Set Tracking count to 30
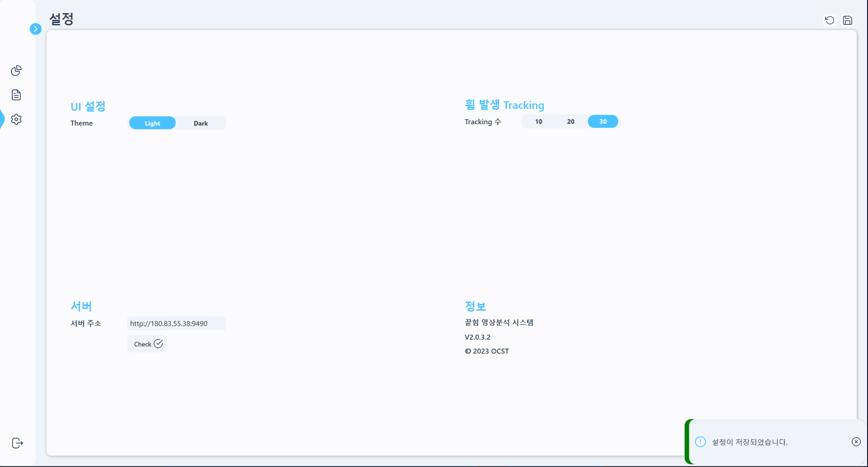 pos(603,122)
